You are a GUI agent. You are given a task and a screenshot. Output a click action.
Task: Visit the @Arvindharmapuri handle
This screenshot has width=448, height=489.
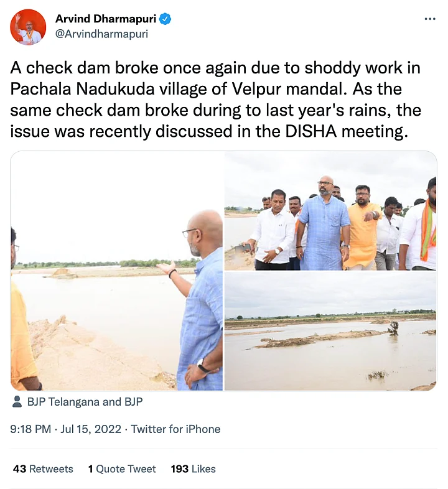coord(102,34)
